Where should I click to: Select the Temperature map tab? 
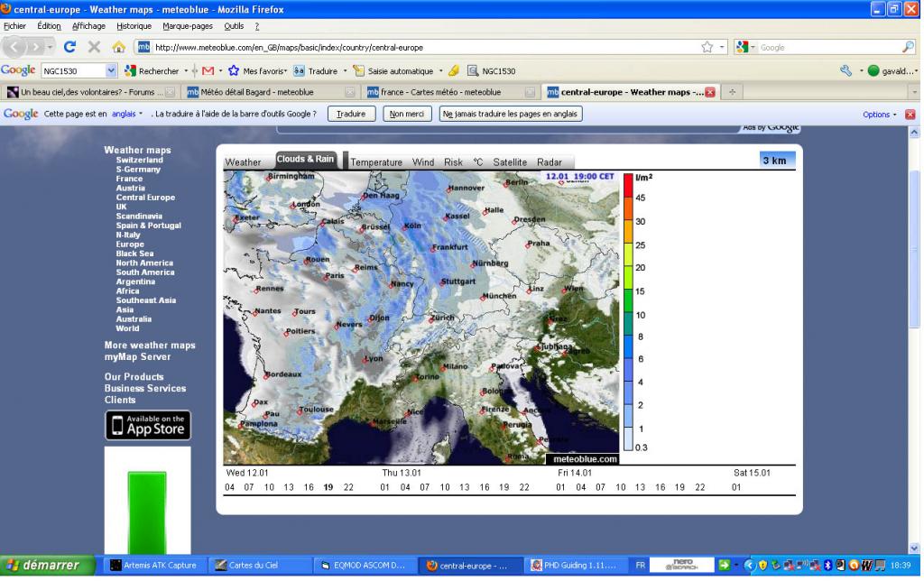coord(376,162)
